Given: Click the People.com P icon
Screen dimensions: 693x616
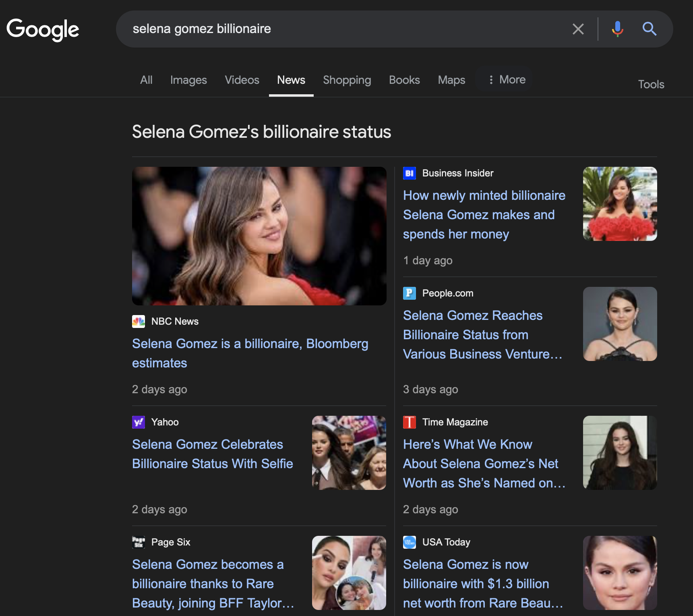Looking at the screenshot, I should tap(410, 293).
